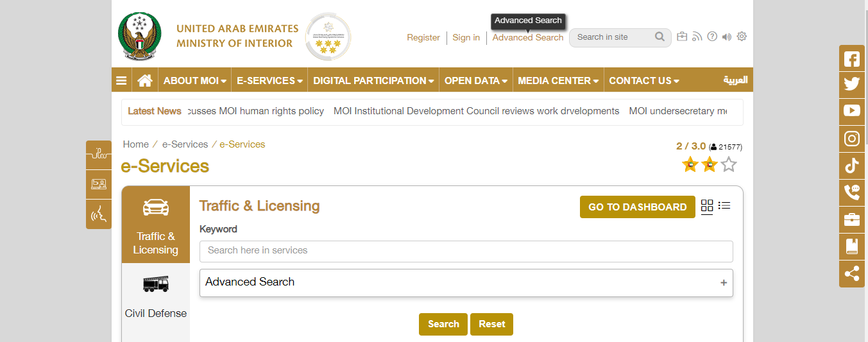Click the Sign in link
This screenshot has width=868, height=342.
point(466,37)
